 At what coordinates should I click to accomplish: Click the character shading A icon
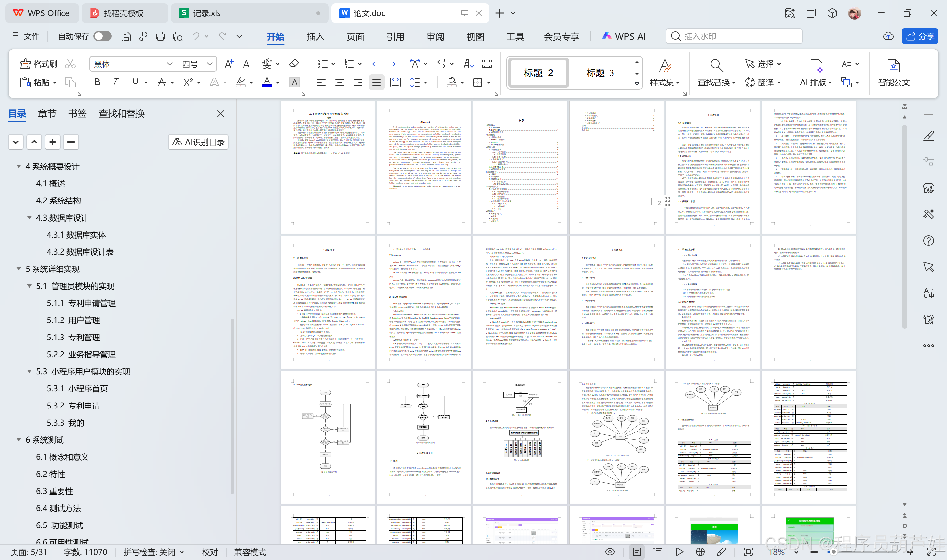click(294, 82)
